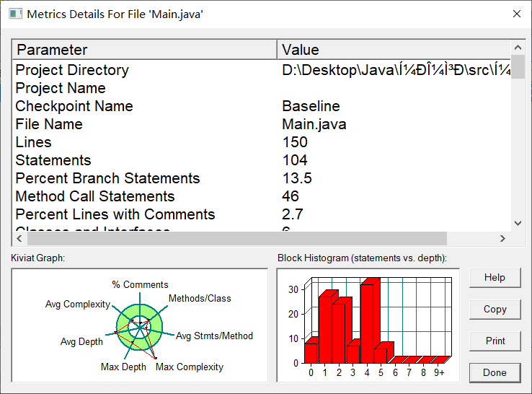Viewport: 532px width, 394px height.
Task: Click the horizontal scrollbar right arrow
Action: coord(502,239)
